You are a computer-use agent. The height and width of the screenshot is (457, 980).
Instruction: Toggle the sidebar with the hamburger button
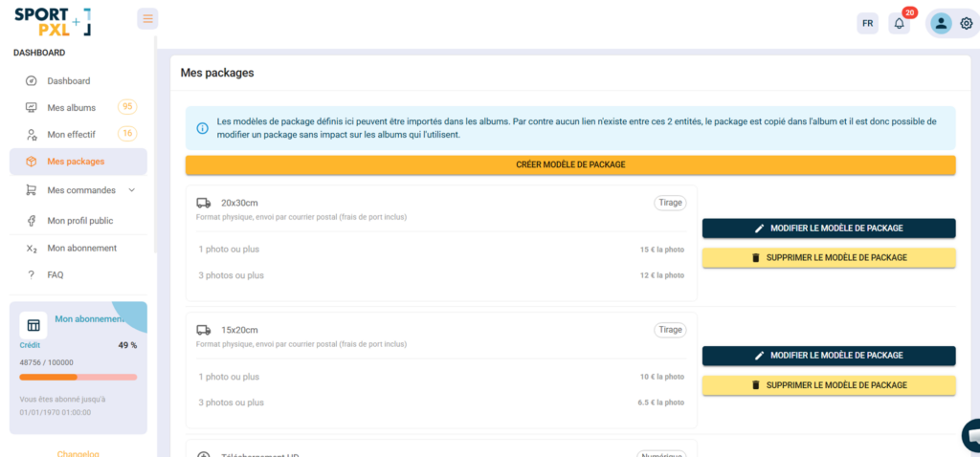point(147,19)
